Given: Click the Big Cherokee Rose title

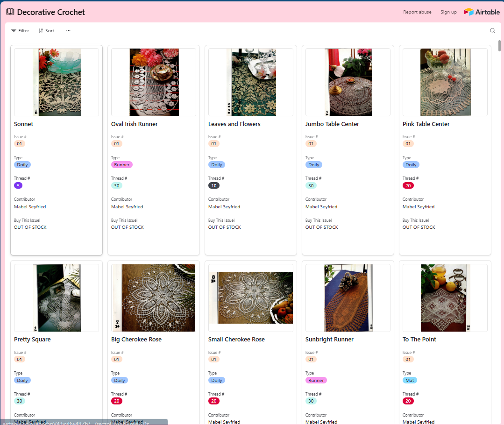Looking at the screenshot, I should 136,340.
